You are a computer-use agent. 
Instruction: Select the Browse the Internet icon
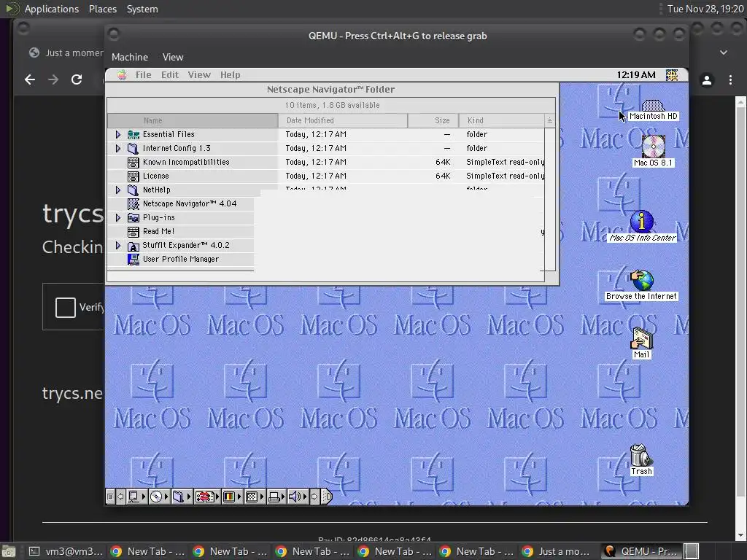tap(642, 281)
